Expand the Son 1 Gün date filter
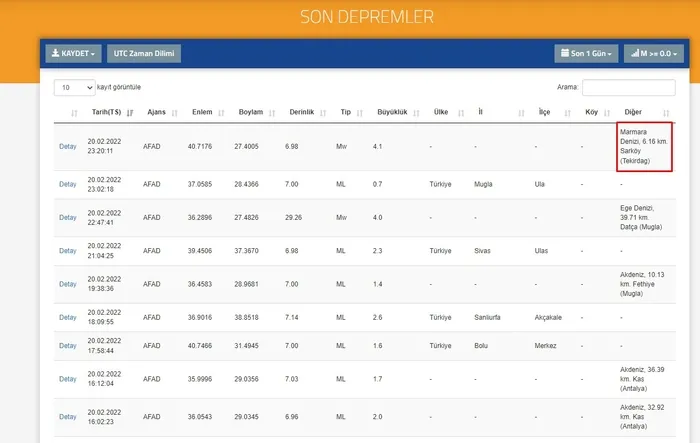Screen dimensions: 700x443 586,54
